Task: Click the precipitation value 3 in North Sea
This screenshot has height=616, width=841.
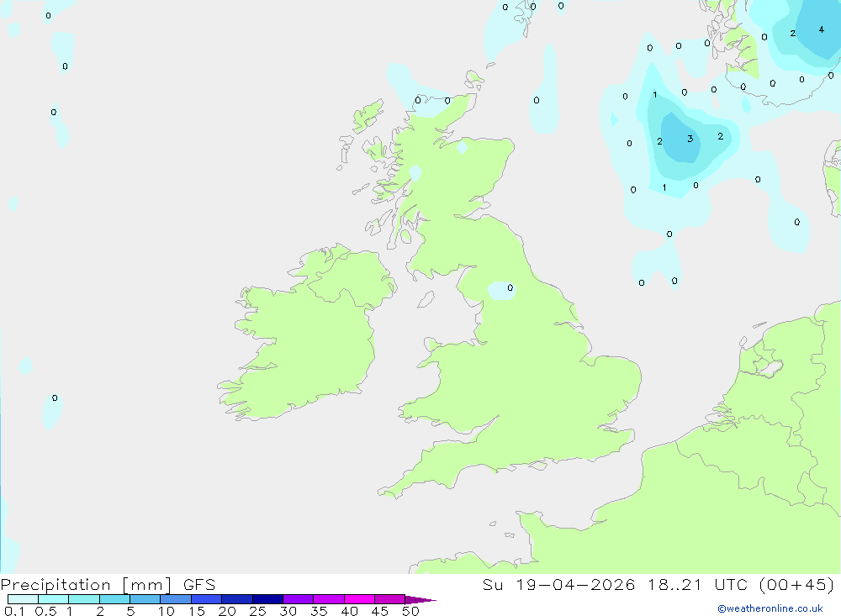Action: coord(690,139)
